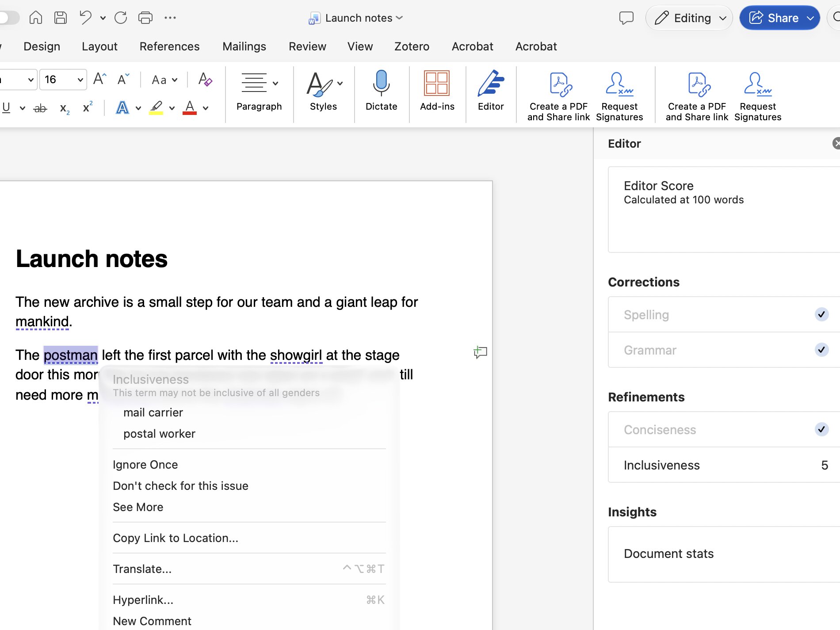Apply the red font color
Viewport: 840px width, 630px height.
190,108
